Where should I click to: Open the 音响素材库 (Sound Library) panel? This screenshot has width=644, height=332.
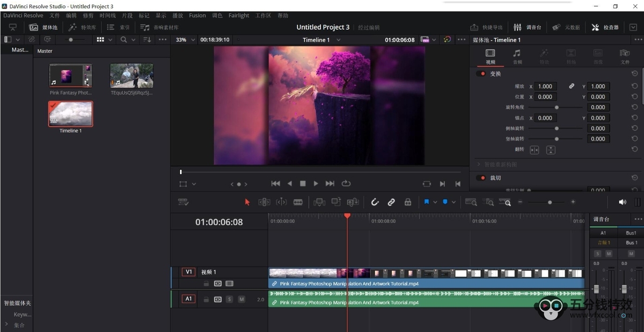[159, 27]
